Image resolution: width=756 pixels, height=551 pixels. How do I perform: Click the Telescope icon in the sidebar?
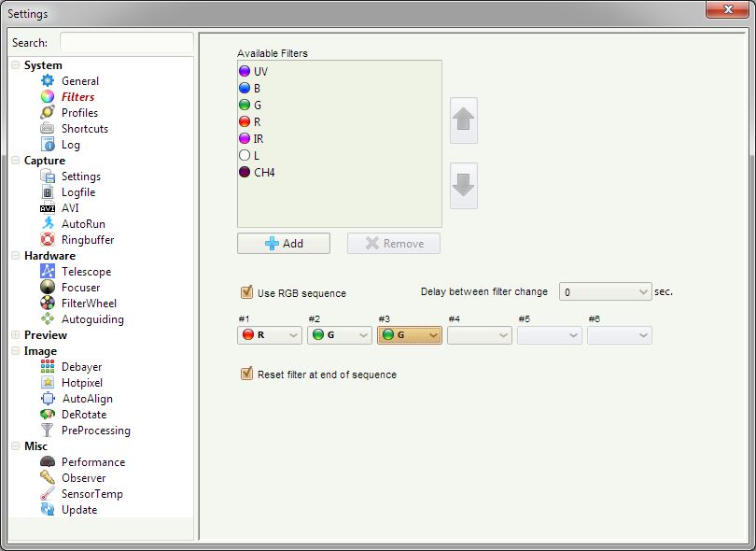tap(48, 272)
